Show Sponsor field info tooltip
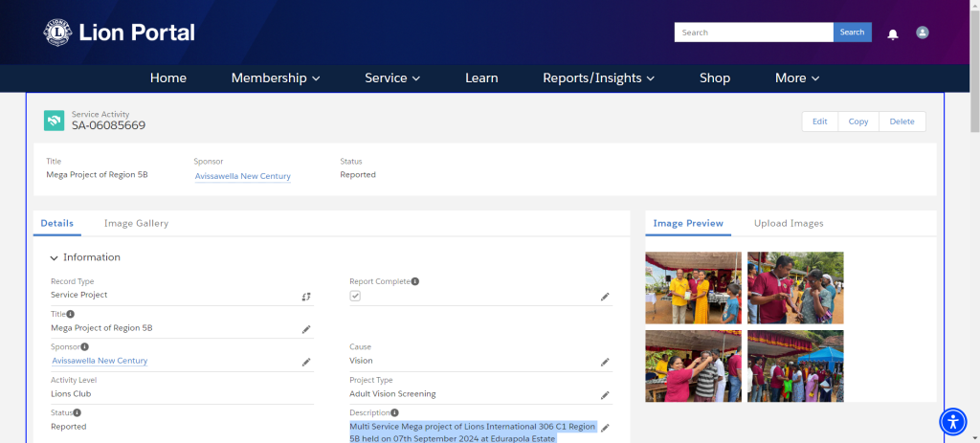 pyautogui.click(x=85, y=346)
